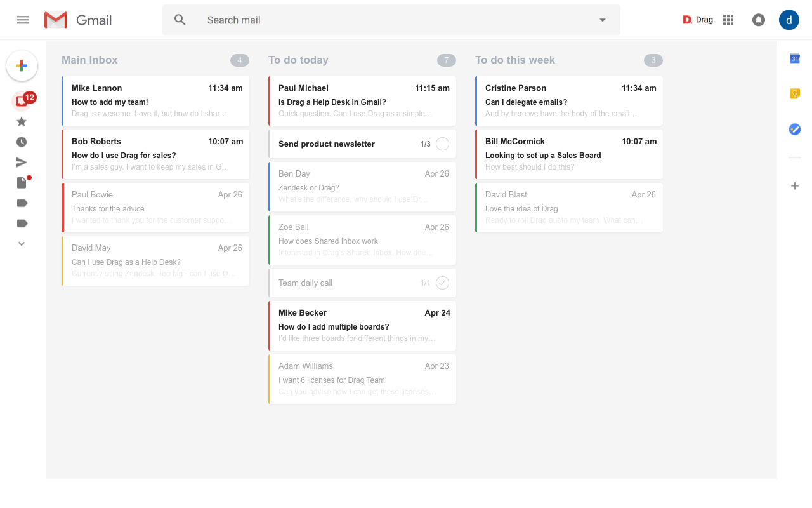
Task: Click the Compose plus button
Action: [22, 65]
